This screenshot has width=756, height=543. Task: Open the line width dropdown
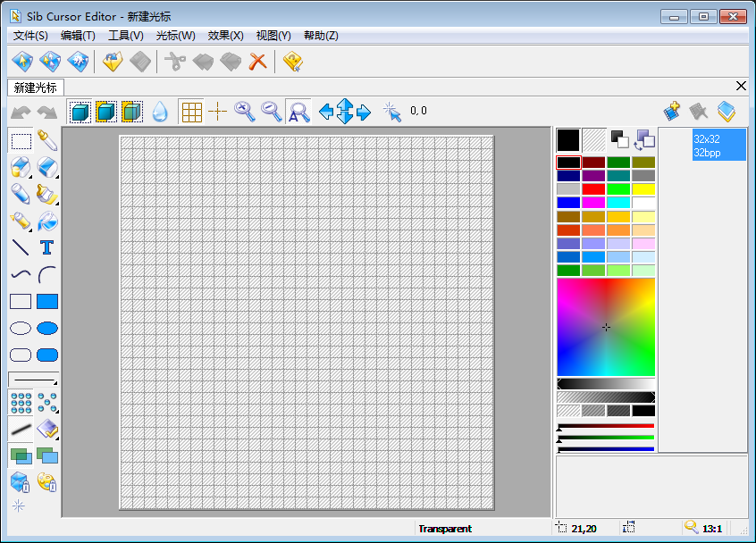(x=34, y=380)
